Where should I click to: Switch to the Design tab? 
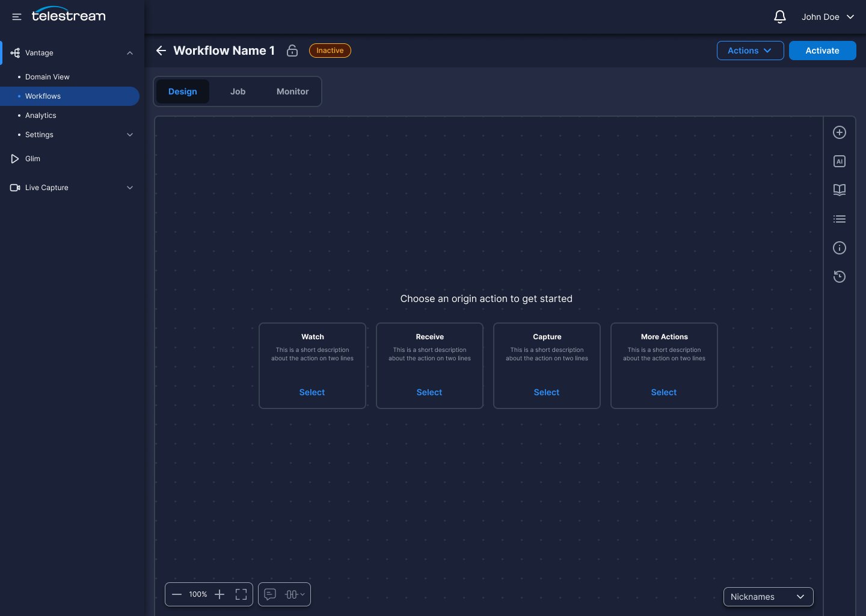pyautogui.click(x=183, y=91)
